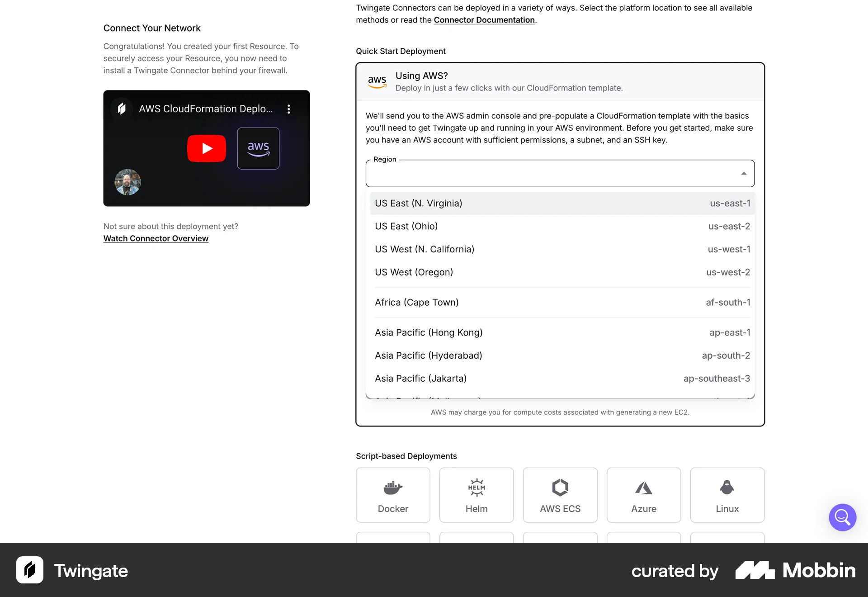This screenshot has width=868, height=597.
Task: Click Watch Connector Overview
Action: [x=156, y=238]
